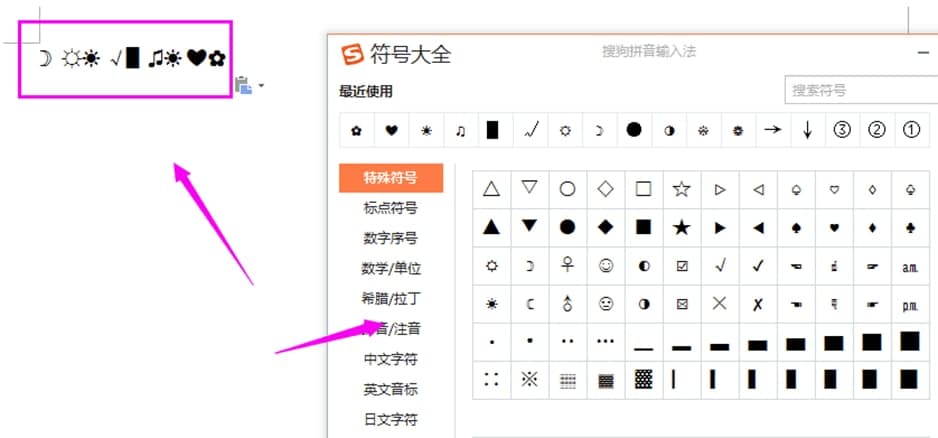Viewport: 938px width, 438px height.
Task: Pick black heart in recently used row
Action: pyautogui.click(x=391, y=130)
